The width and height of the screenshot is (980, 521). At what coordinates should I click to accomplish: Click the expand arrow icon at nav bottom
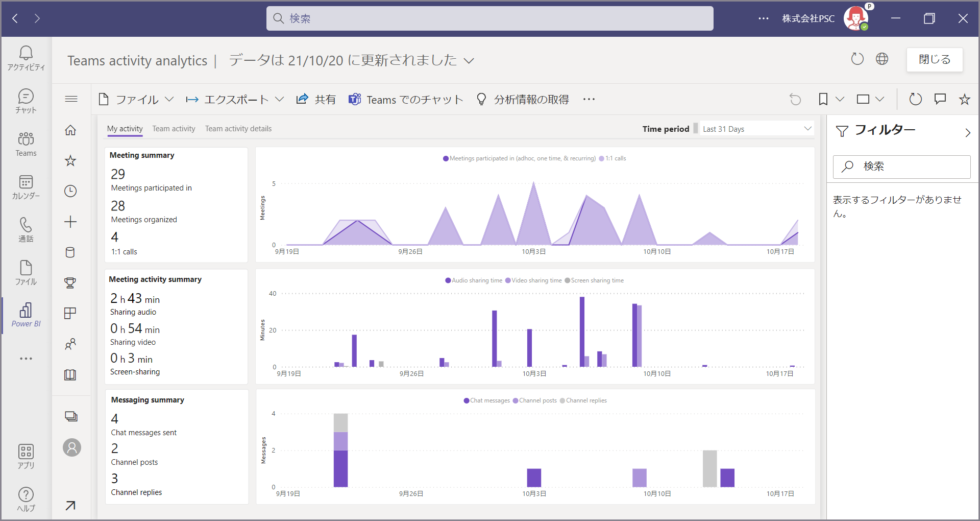coord(70,506)
